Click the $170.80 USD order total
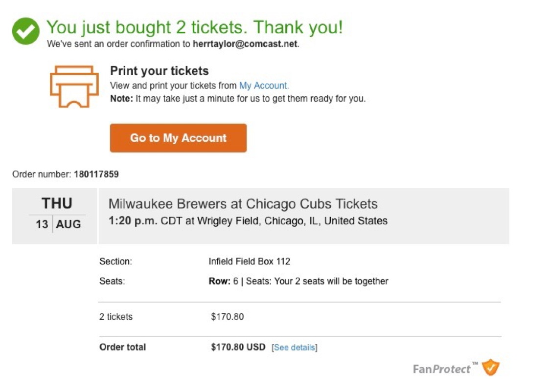Image resolution: width=551 pixels, height=392 pixels. click(x=238, y=347)
